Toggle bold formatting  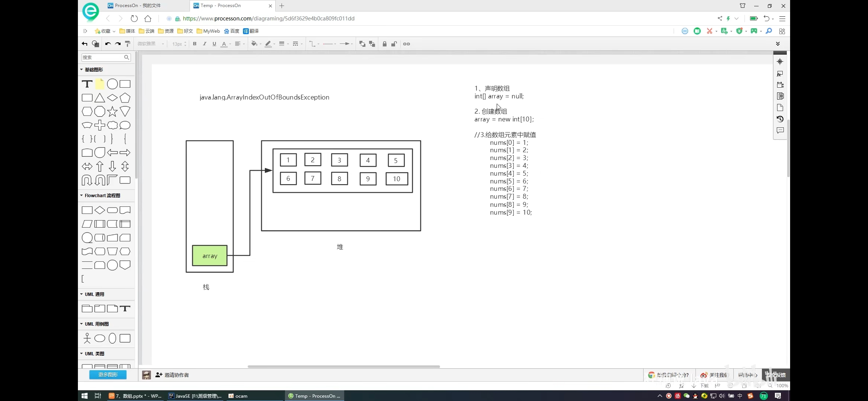point(195,44)
